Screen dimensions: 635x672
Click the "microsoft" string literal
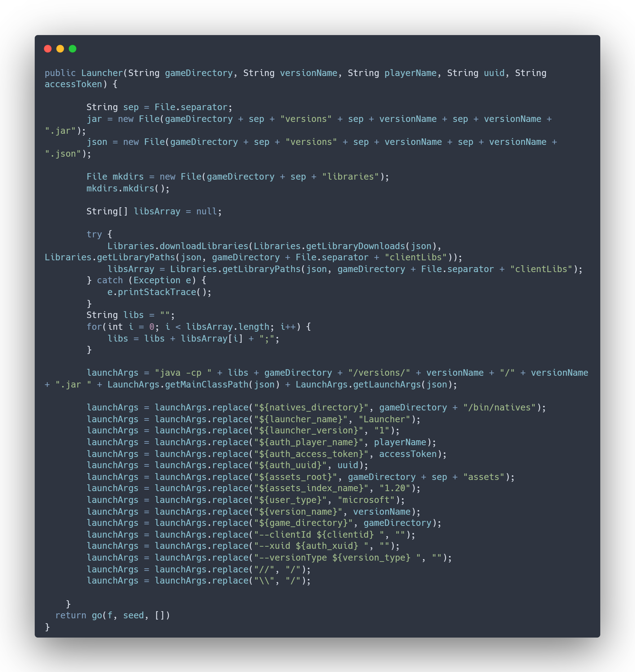tap(366, 500)
